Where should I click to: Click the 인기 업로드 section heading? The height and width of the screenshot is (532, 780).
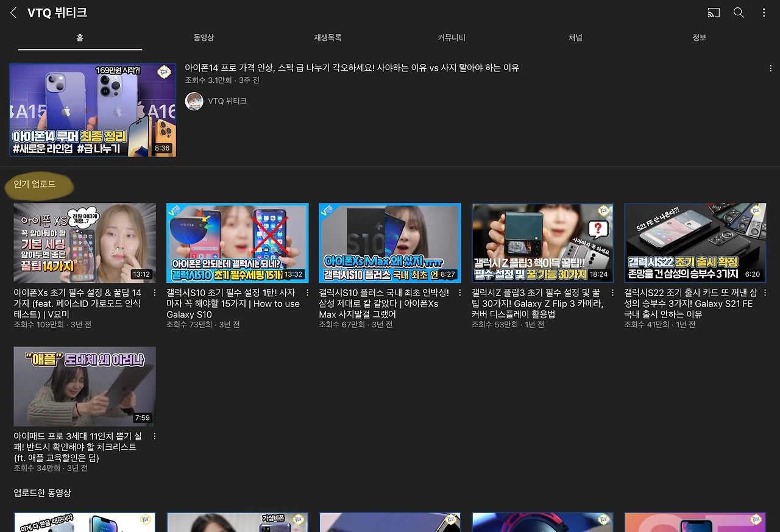[35, 184]
